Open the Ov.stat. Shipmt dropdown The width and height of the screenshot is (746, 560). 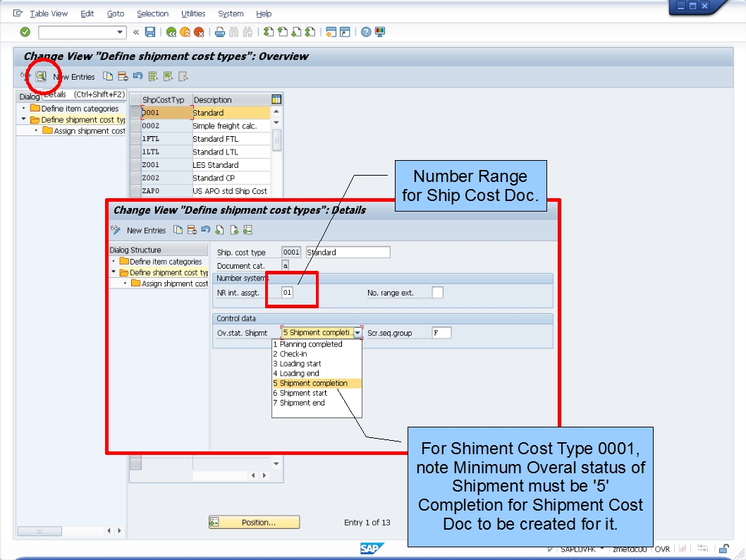(x=357, y=331)
